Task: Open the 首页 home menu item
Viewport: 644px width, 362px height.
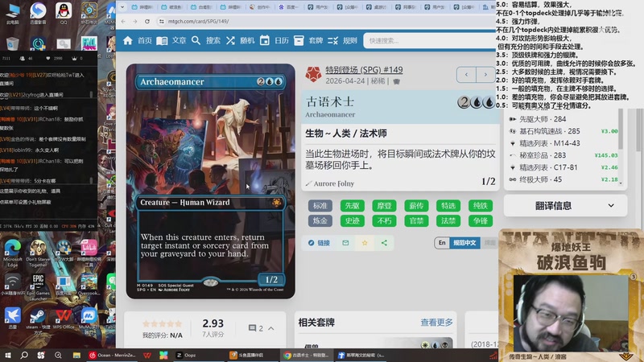Action: point(145,41)
